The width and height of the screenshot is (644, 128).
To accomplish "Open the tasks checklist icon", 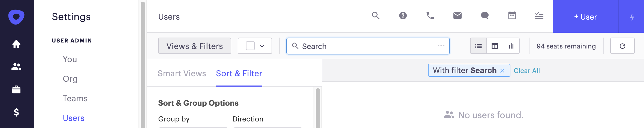I will tap(539, 16).
